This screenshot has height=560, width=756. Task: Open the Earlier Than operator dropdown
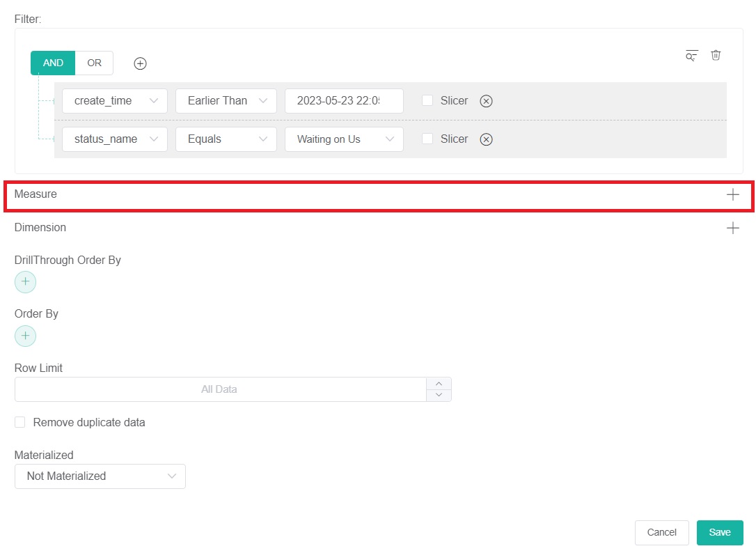click(226, 101)
